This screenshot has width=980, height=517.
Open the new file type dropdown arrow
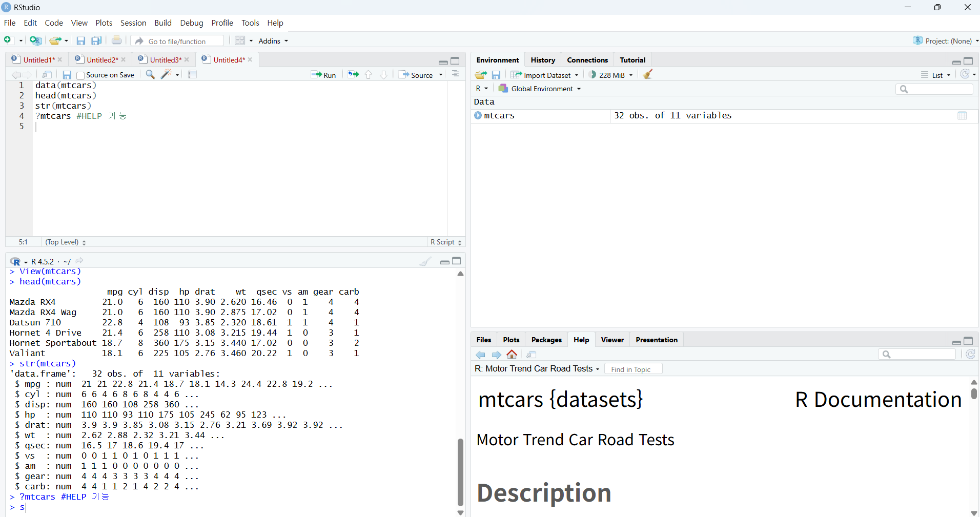tap(21, 41)
